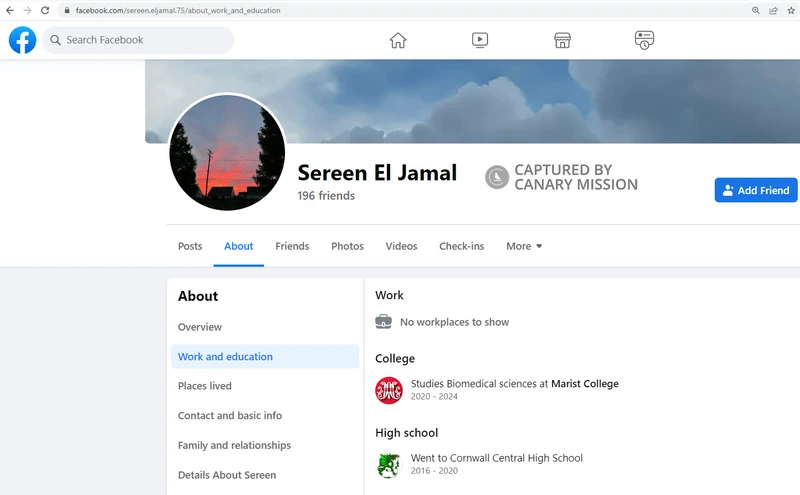Click the '2016 - 2020' high school dates
The image size is (800, 495).
coord(434,471)
